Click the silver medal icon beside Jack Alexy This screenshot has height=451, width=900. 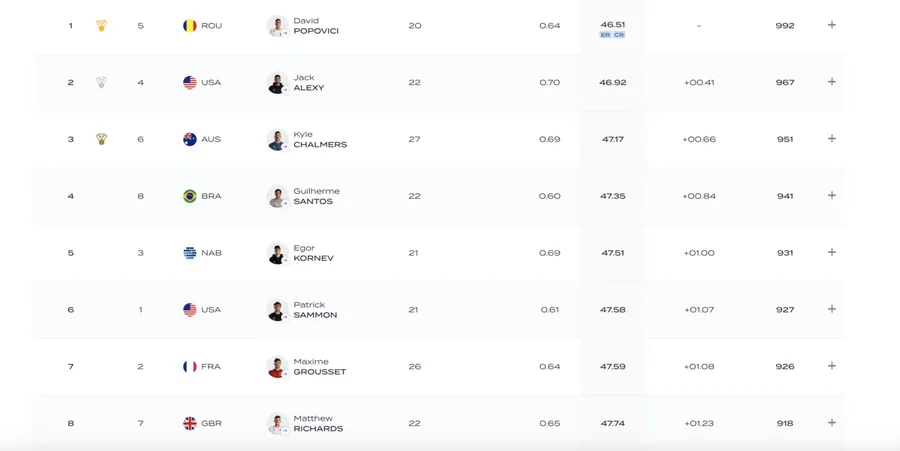click(102, 82)
